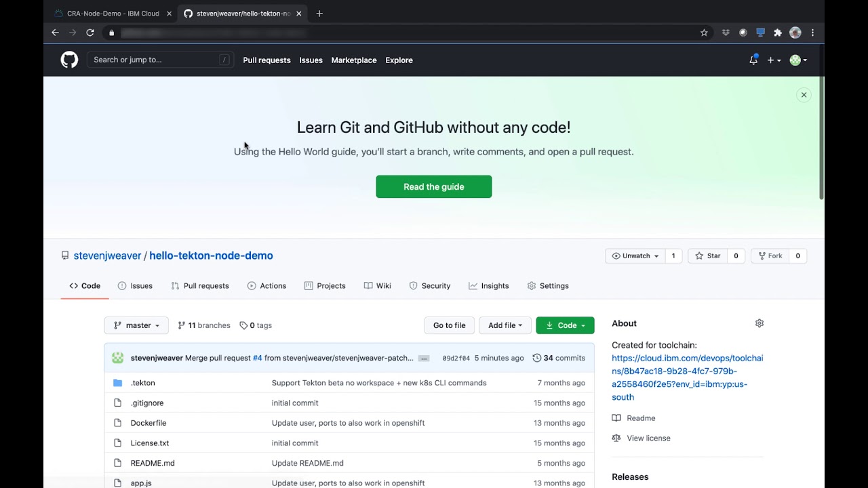Click the Read the guide button

tap(434, 186)
